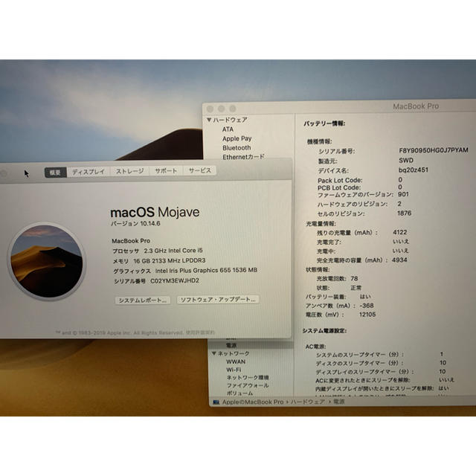
Task: Click firmware version value 901
Action: (403, 194)
